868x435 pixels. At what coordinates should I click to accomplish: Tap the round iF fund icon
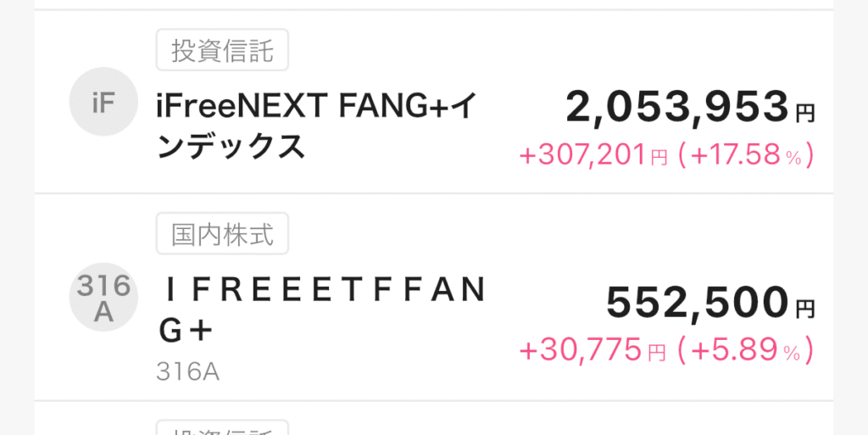click(103, 103)
